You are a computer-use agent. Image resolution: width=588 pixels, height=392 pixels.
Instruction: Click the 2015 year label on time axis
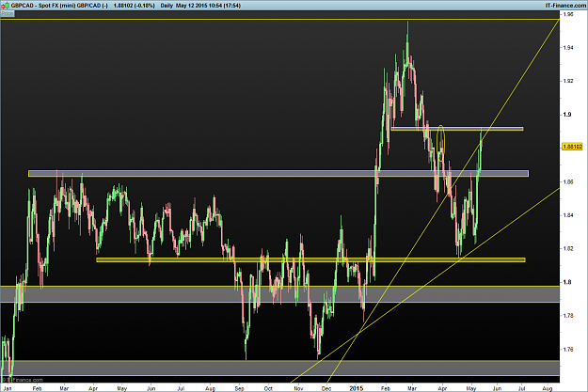coord(357,388)
